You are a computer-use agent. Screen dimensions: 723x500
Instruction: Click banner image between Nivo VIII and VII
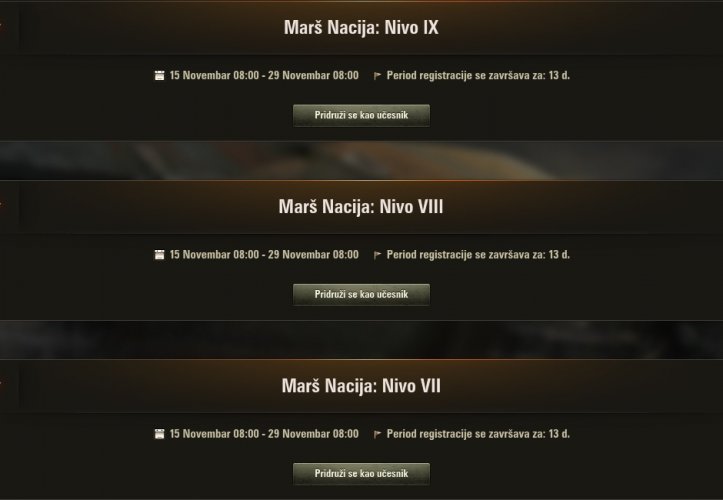coord(362,339)
